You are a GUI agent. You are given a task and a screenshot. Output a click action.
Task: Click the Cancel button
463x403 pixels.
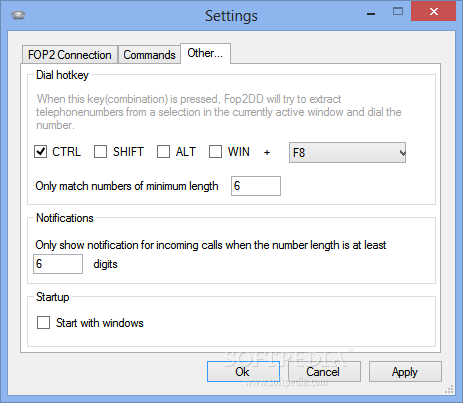pyautogui.click(x=324, y=372)
